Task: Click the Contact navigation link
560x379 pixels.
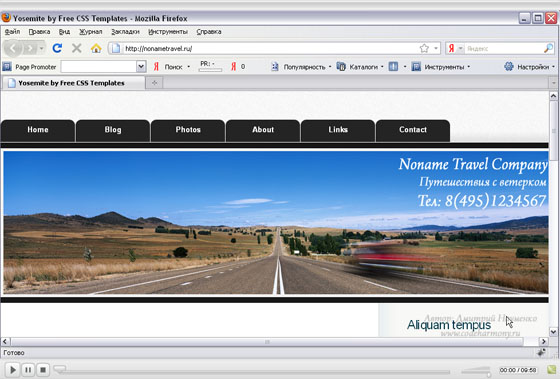Action: 413,130
